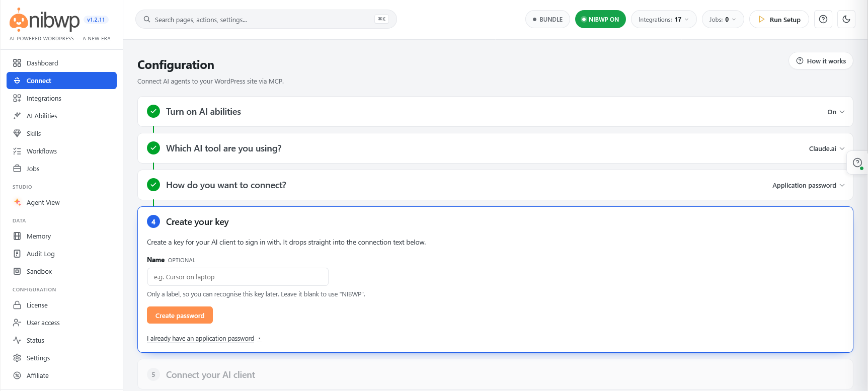Click the Skills diamond icon
The height and width of the screenshot is (391, 868).
pos(17,133)
